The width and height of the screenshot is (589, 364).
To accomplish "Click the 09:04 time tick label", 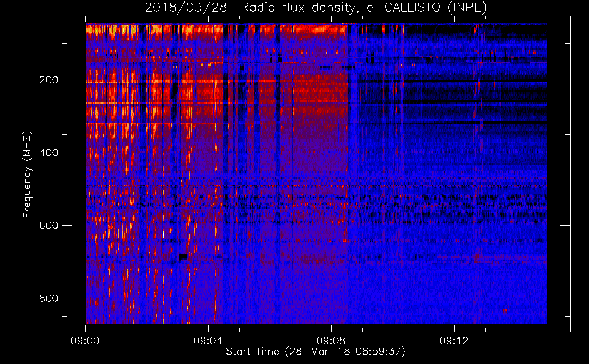I will [x=208, y=341].
